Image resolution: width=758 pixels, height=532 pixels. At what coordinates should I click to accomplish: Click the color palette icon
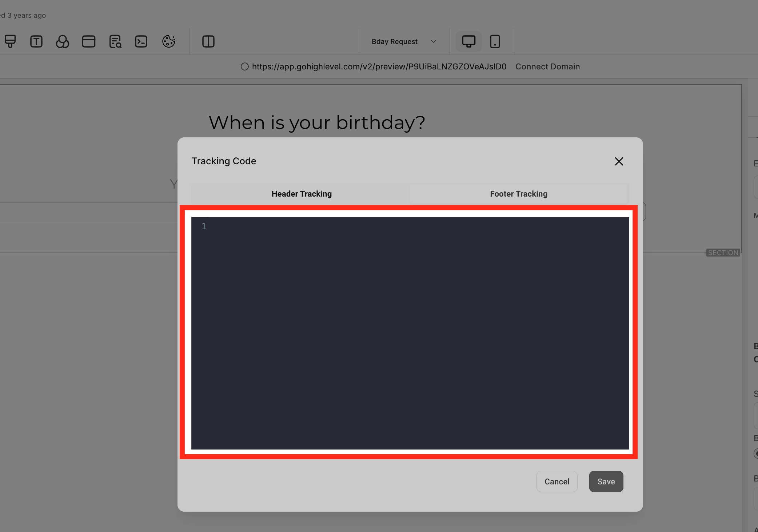coord(63,41)
